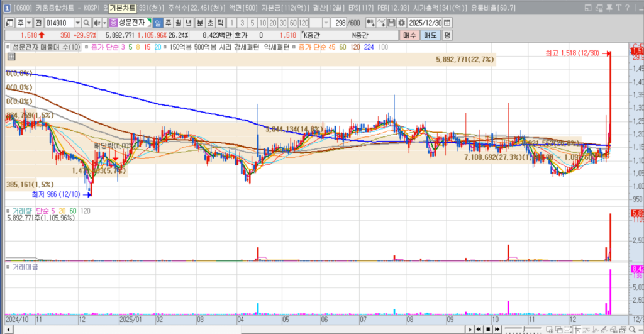This screenshot has width=644, height=334.
Task: Click the stock search magnifier icon
Action: pyautogui.click(x=86, y=23)
